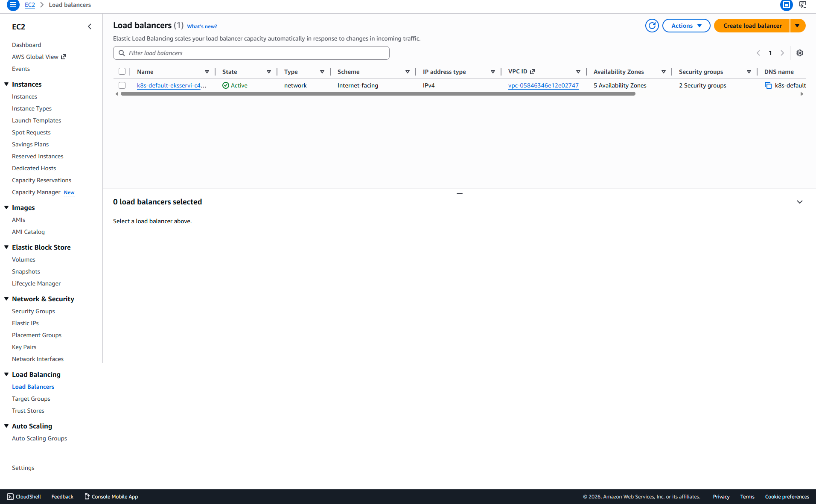
Task: Click next page arrow in pagination
Action: point(782,53)
